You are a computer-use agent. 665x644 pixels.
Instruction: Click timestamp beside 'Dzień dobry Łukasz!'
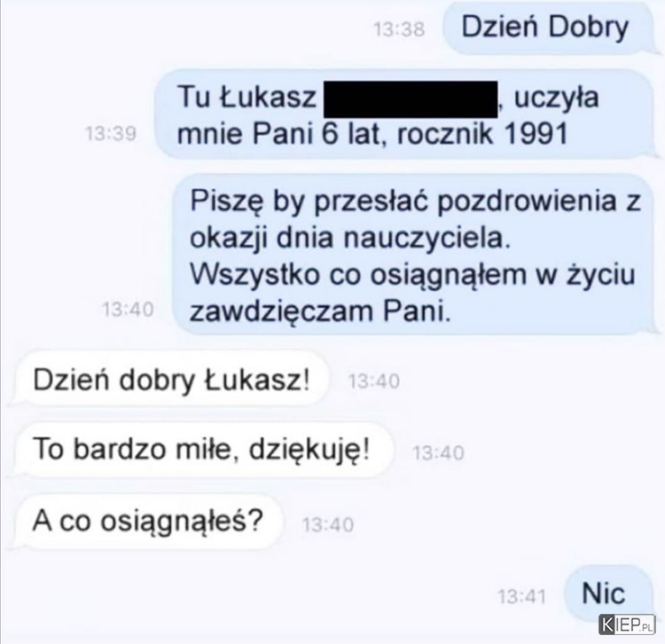(x=374, y=381)
